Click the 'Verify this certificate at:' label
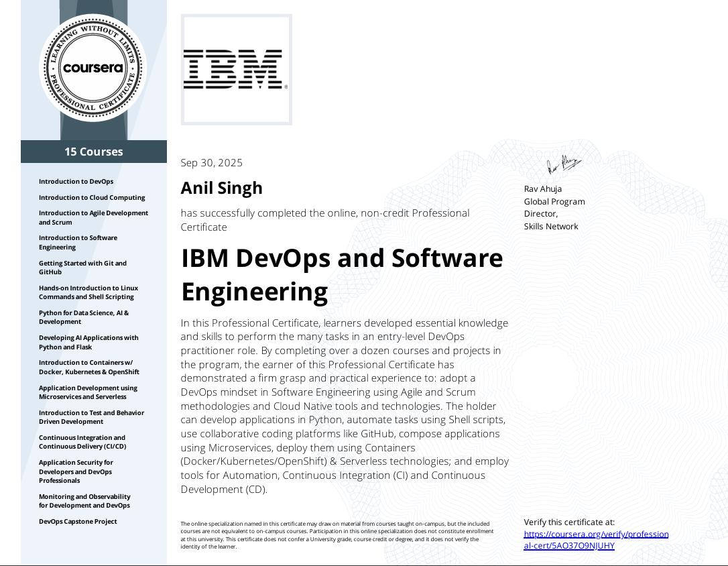This screenshot has height=566, width=728. coord(569,522)
